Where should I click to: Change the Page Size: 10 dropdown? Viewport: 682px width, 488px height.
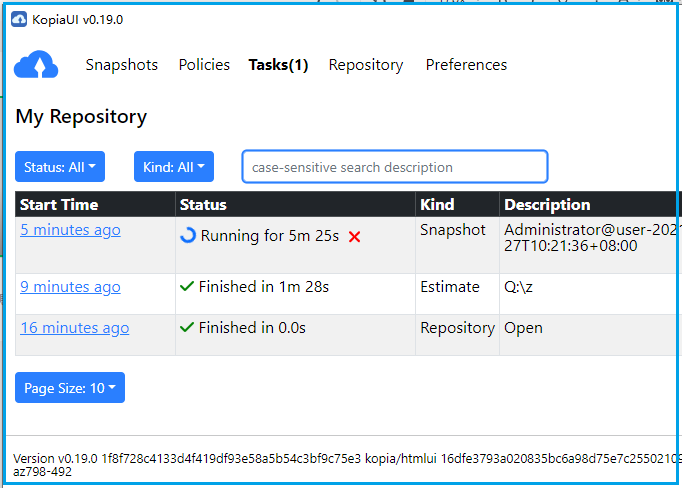coord(70,388)
